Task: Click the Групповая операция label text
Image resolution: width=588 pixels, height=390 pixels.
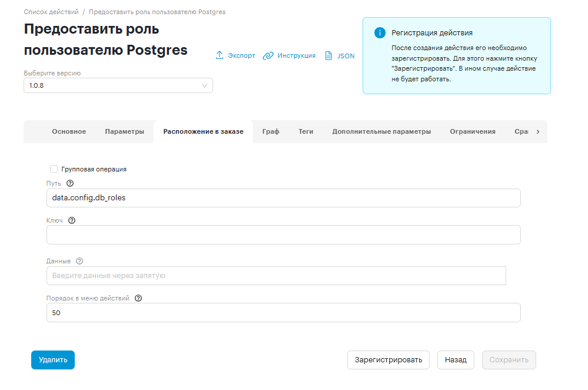Action: point(94,169)
